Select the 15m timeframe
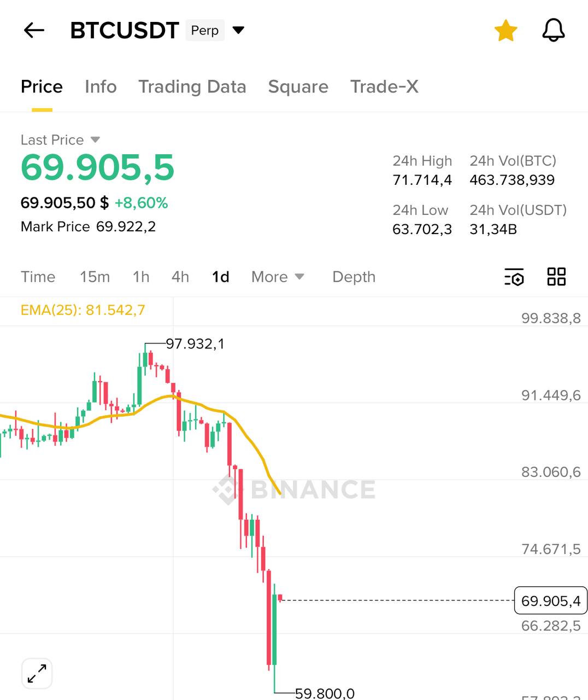Viewport: 588px width, 700px height. [x=95, y=277]
